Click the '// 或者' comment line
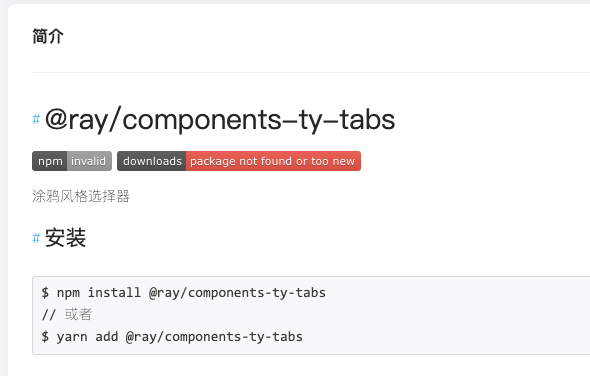The width and height of the screenshot is (590, 376). 67,314
